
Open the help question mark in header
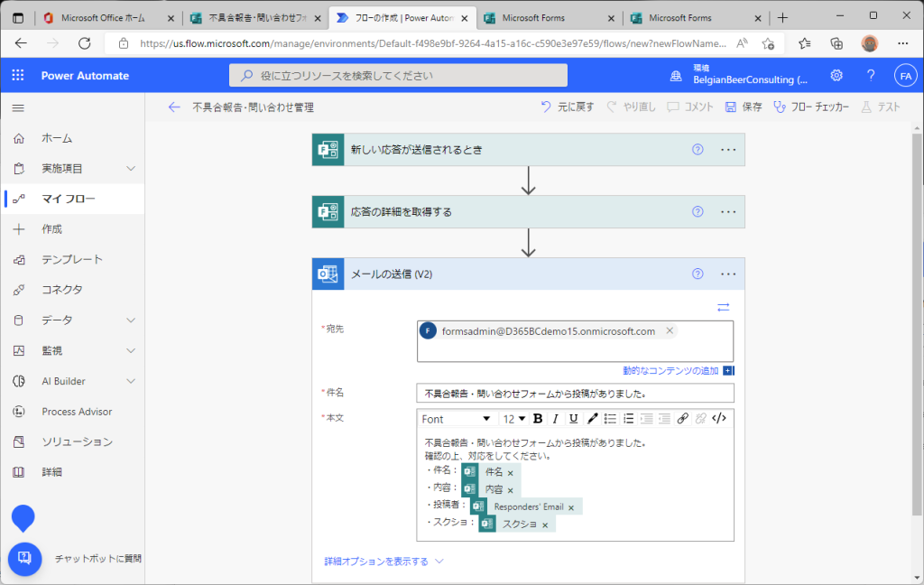tap(871, 76)
